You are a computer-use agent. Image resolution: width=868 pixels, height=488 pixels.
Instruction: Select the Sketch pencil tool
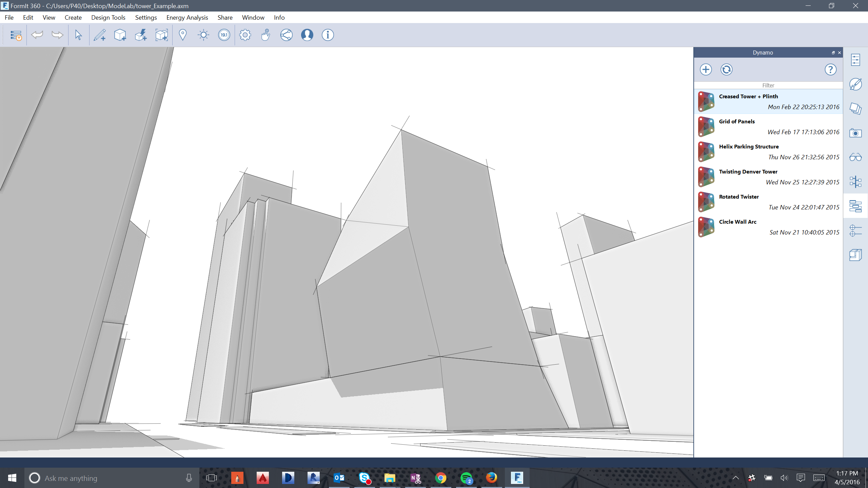pos(100,35)
